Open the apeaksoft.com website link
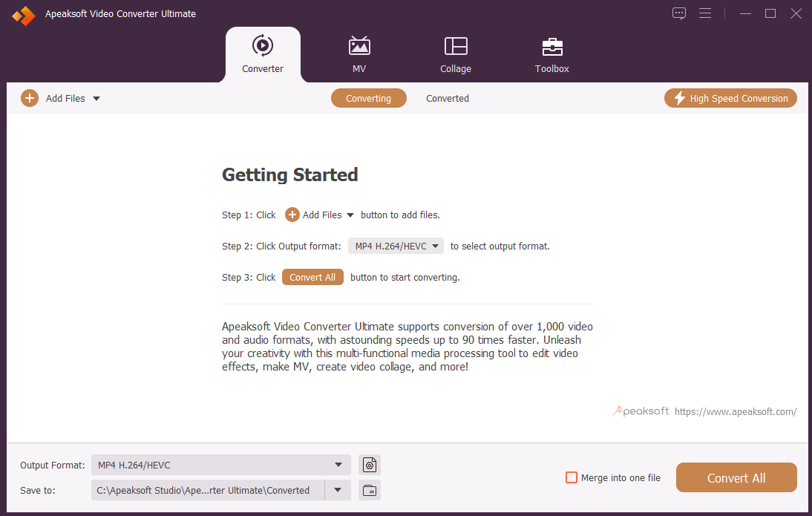Viewport: 812px width, 516px height. 736,411
